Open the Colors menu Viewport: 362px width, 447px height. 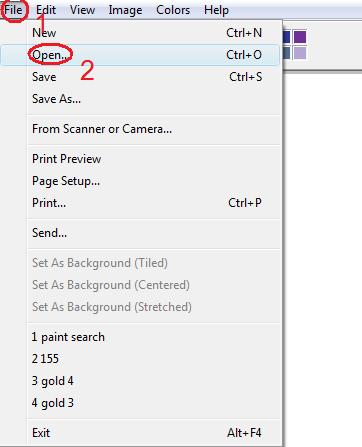[x=173, y=10]
